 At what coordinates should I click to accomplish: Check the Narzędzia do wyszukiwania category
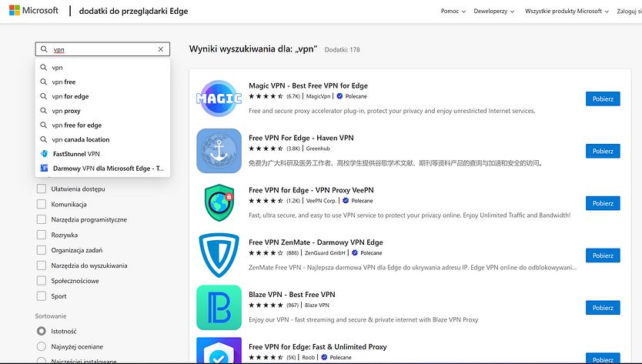[42, 265]
